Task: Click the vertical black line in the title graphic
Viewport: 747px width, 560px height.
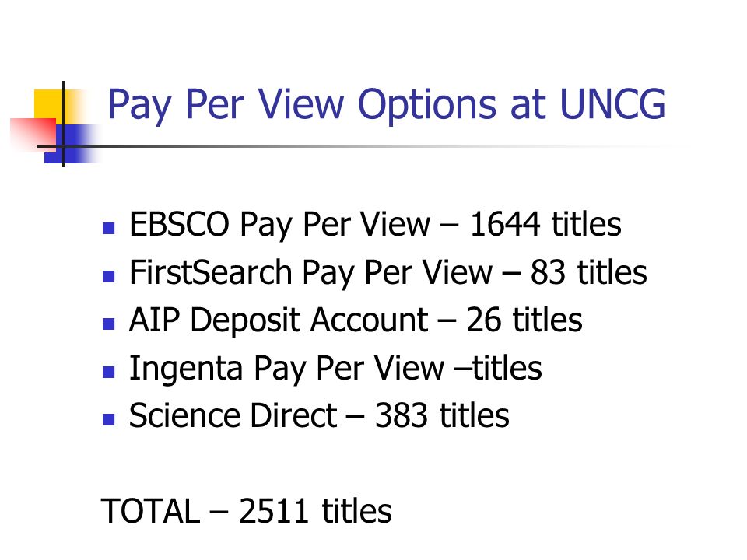Action: point(63,124)
